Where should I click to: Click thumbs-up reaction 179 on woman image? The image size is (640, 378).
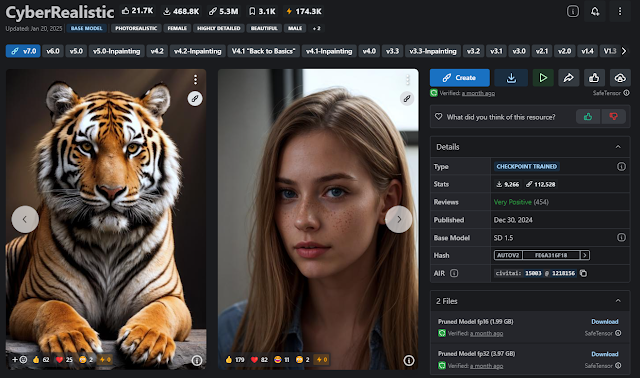click(235, 360)
